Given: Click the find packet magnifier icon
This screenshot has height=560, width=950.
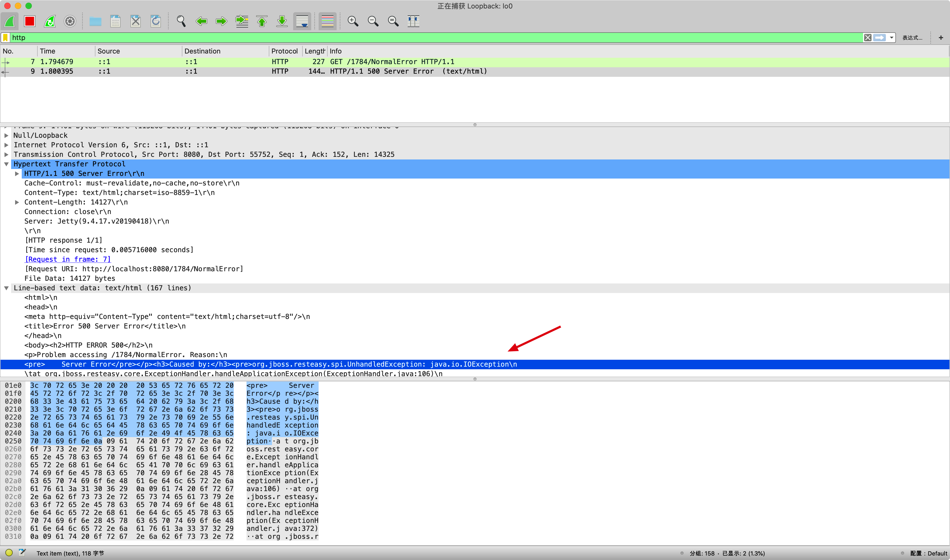Looking at the screenshot, I should [181, 21].
